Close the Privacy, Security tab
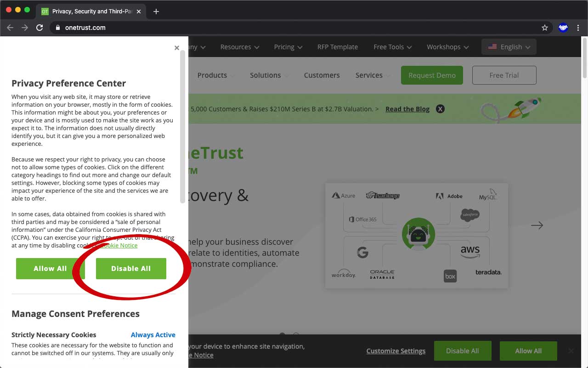 [139, 11]
